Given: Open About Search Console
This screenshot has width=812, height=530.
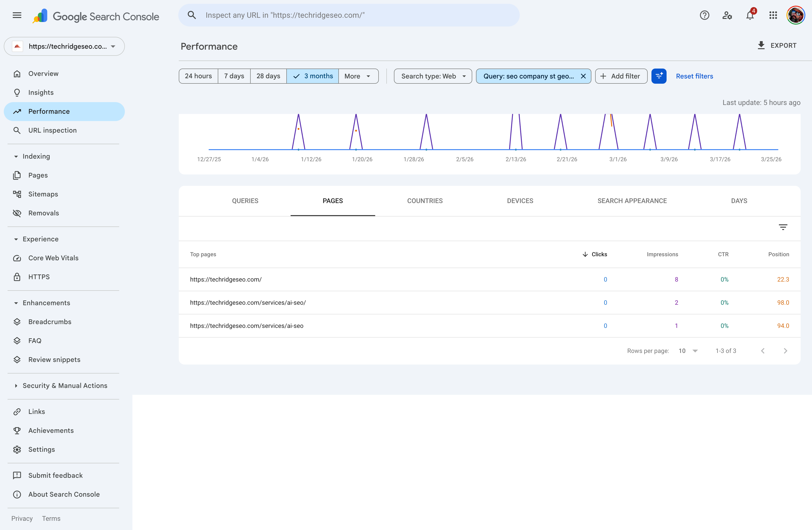Looking at the screenshot, I should [x=64, y=495].
